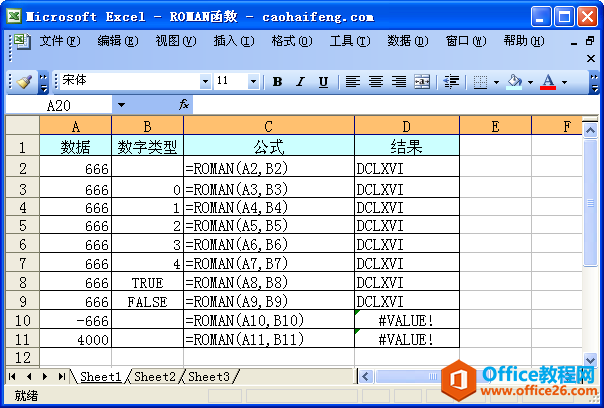Click the Insert Function fx icon
The width and height of the screenshot is (604, 408).
(184, 104)
